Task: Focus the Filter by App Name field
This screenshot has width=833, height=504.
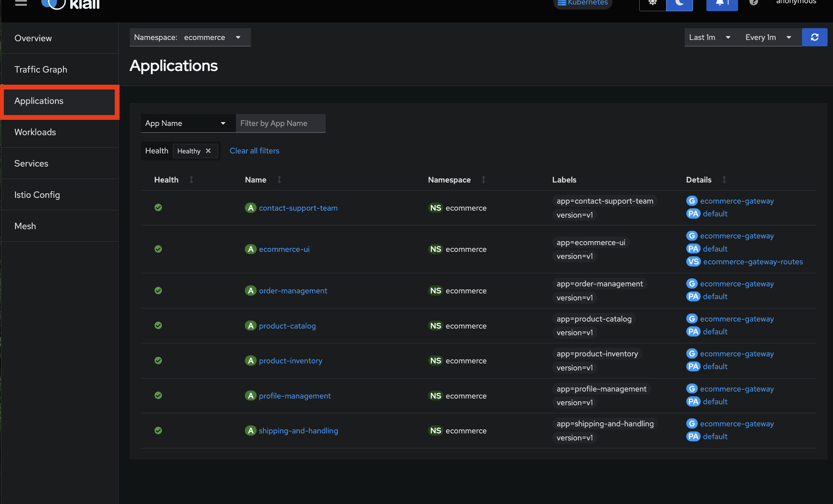Action: [x=281, y=123]
